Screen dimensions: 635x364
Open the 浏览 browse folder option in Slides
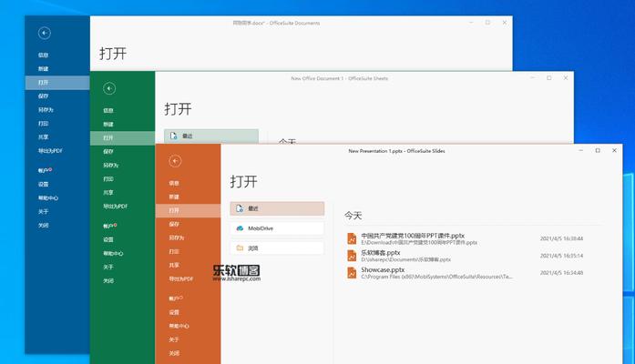tap(277, 248)
